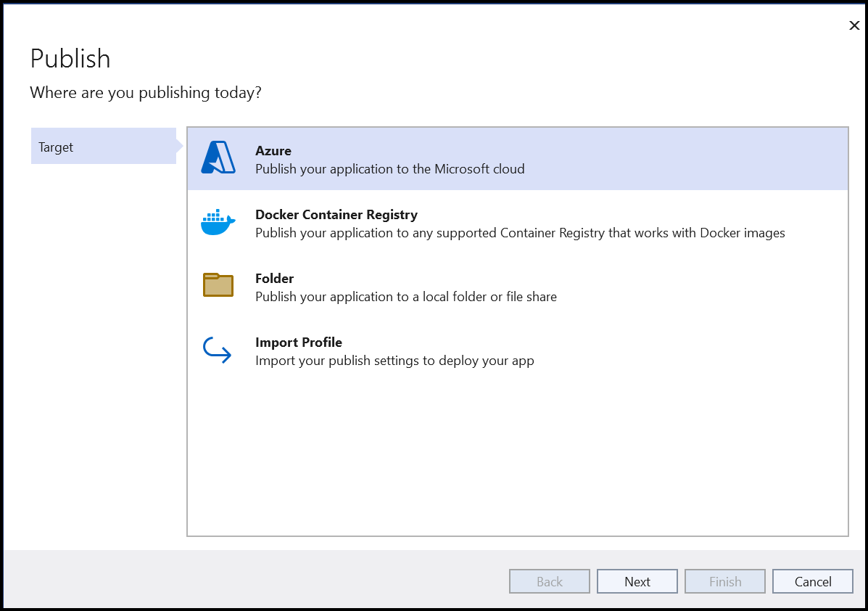
Task: Click the Target step in the sidebar
Action: (56, 146)
